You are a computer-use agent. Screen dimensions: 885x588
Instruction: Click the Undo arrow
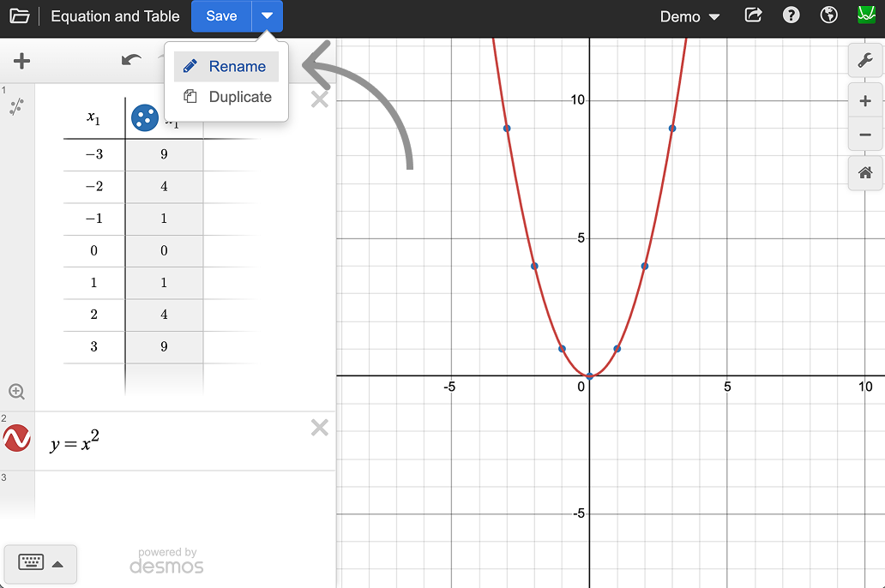[x=131, y=60]
